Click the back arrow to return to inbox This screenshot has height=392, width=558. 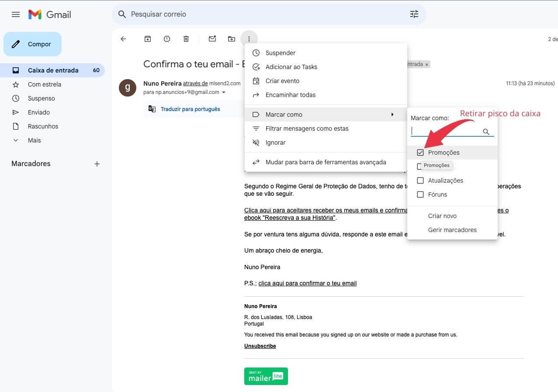click(x=123, y=39)
